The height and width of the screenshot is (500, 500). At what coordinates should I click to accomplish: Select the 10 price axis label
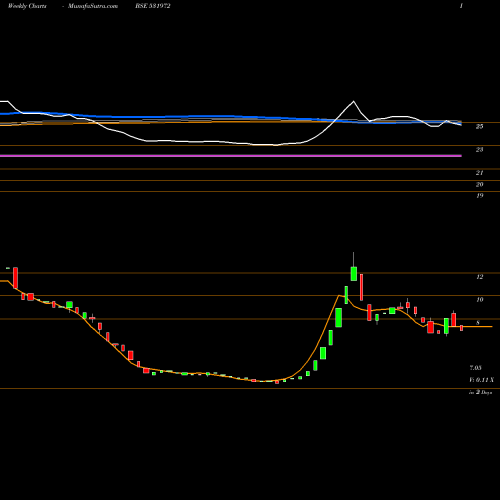point(479,300)
